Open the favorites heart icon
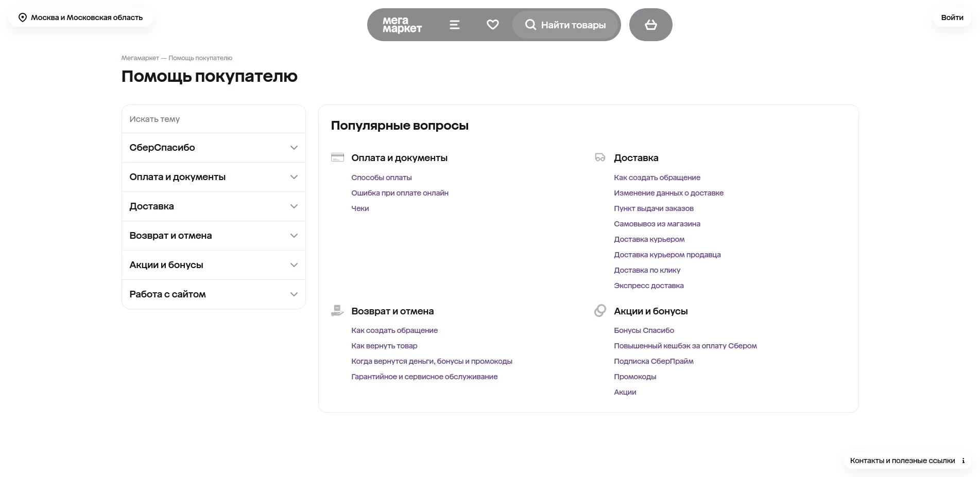The image size is (980, 477). pyautogui.click(x=492, y=24)
